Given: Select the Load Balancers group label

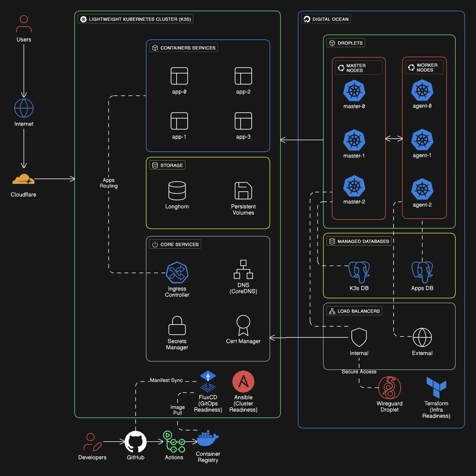Looking at the screenshot, I should (354, 311).
